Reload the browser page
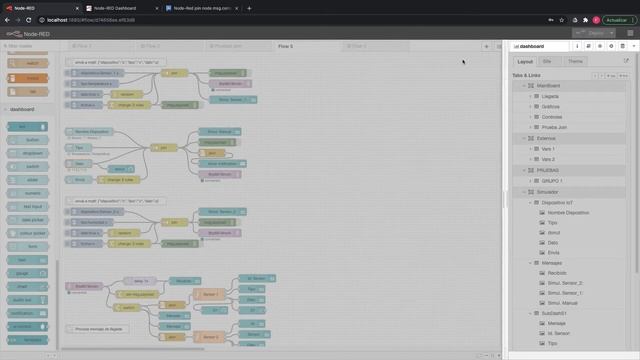Image resolution: width=640 pixels, height=360 pixels. coord(29,20)
